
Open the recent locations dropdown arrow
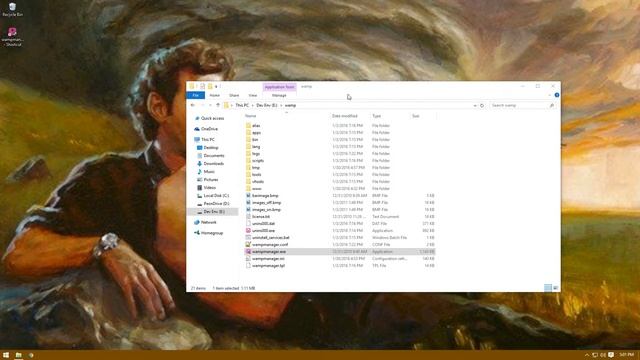click(x=210, y=105)
